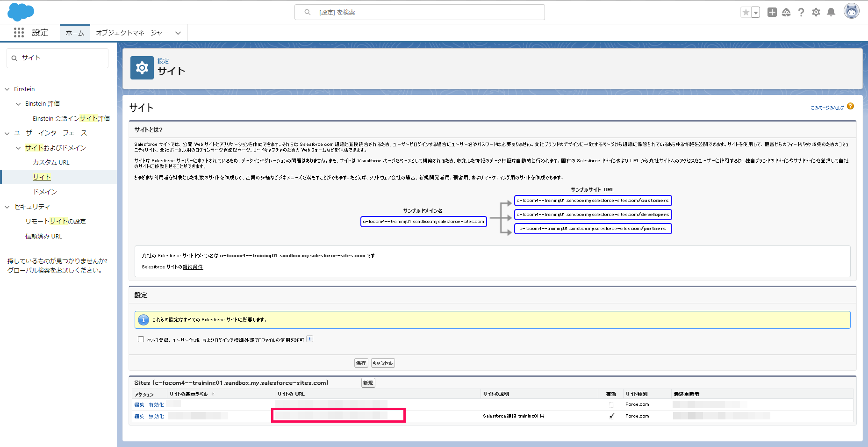Click the キャンセル button
The image size is (868, 447).
(383, 363)
